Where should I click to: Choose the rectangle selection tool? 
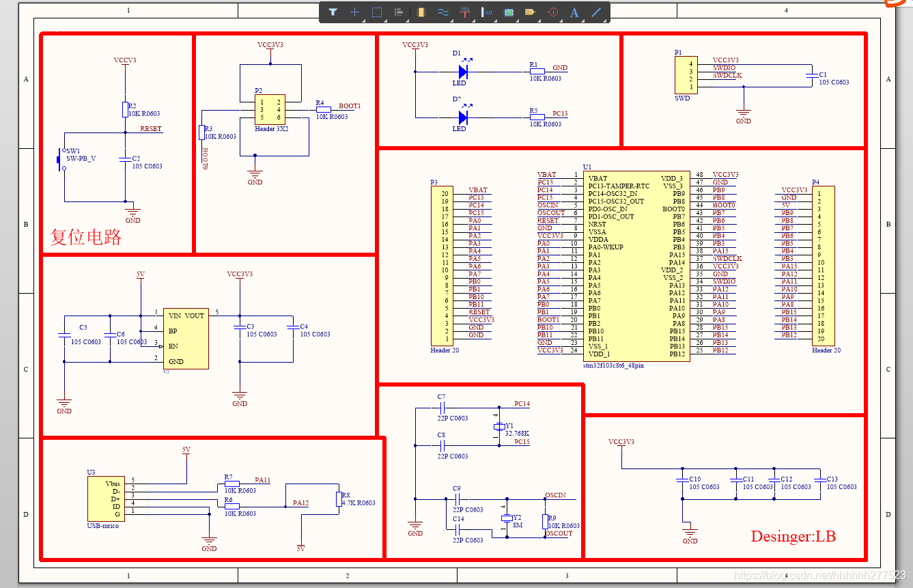376,12
